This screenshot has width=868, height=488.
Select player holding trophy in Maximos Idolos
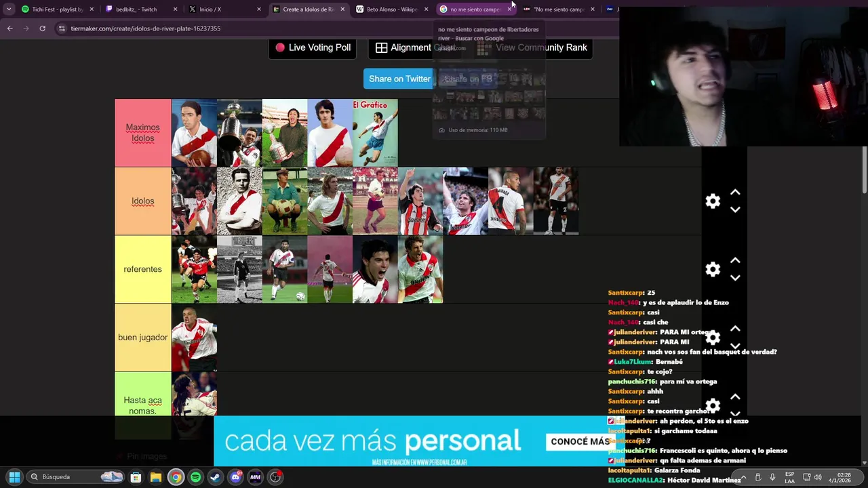tap(239, 133)
